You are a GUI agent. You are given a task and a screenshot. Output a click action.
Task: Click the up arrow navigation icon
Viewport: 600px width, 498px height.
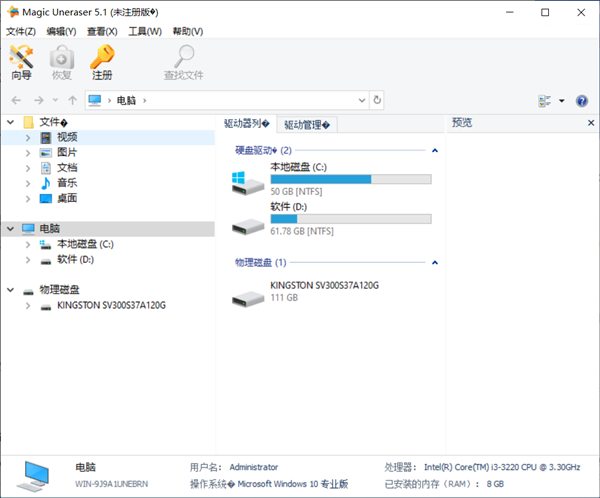(72, 100)
